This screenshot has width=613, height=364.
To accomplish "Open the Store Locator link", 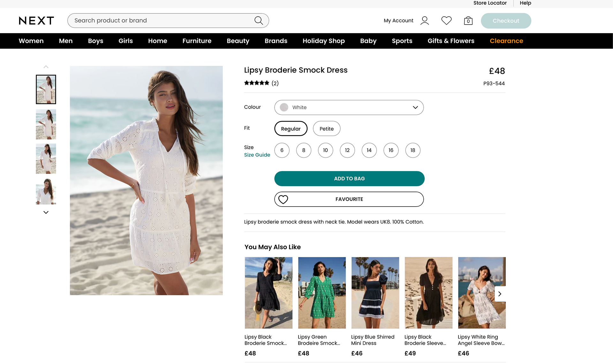I will tap(490, 3).
